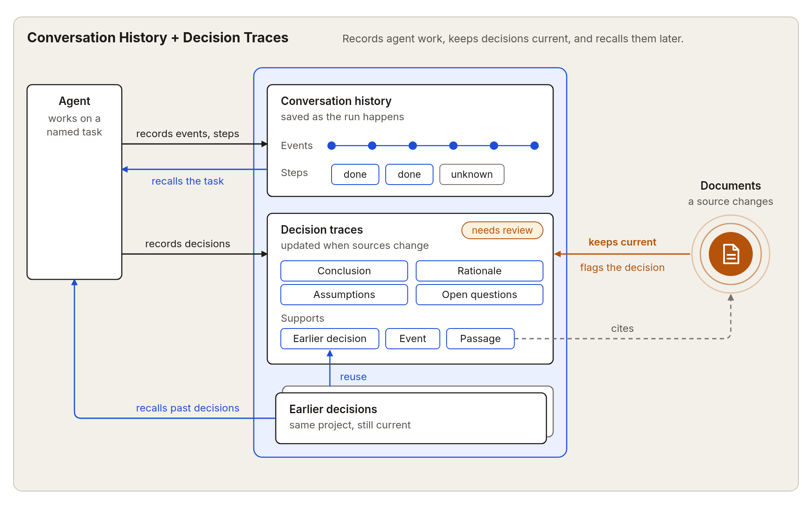This screenshot has height=508, width=812.
Task: Click 'saved as the run happens' text
Action: (343, 117)
